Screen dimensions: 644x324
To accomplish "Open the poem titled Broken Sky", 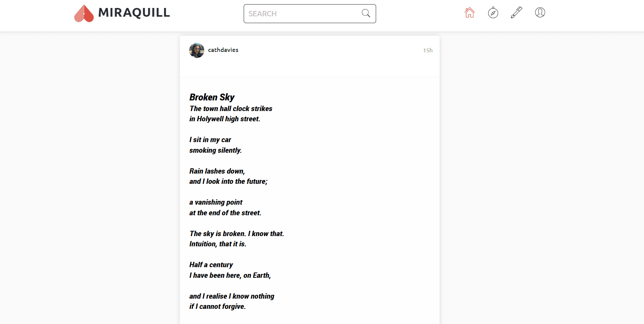I will 212,97.
